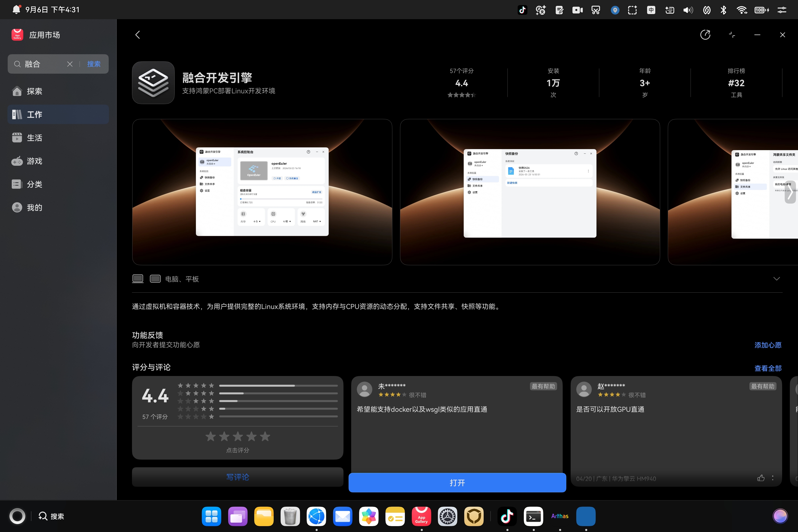Click the 搜索 button beside search field
Viewport: 798px width, 532px height.
coord(94,64)
